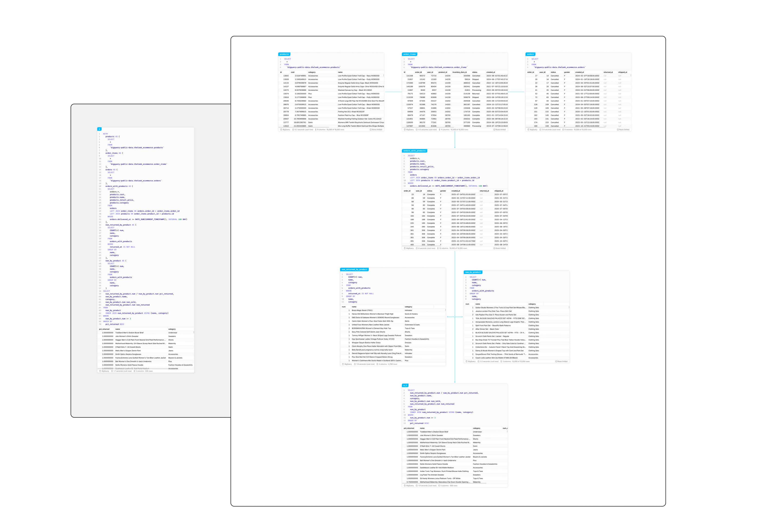
Task: Click 'Rows limited' info icon in orders_with_products cell
Action: 494,248
